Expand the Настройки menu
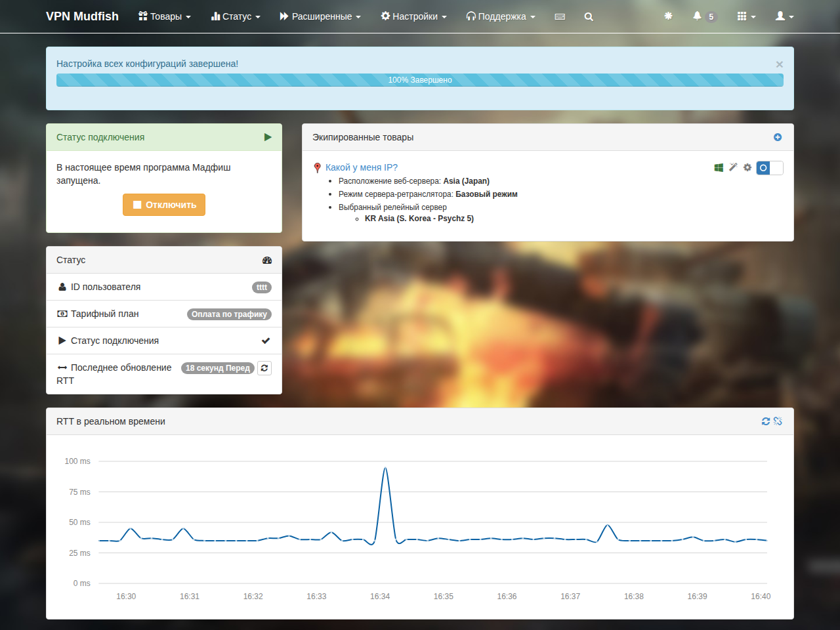The image size is (840, 630). tap(413, 16)
